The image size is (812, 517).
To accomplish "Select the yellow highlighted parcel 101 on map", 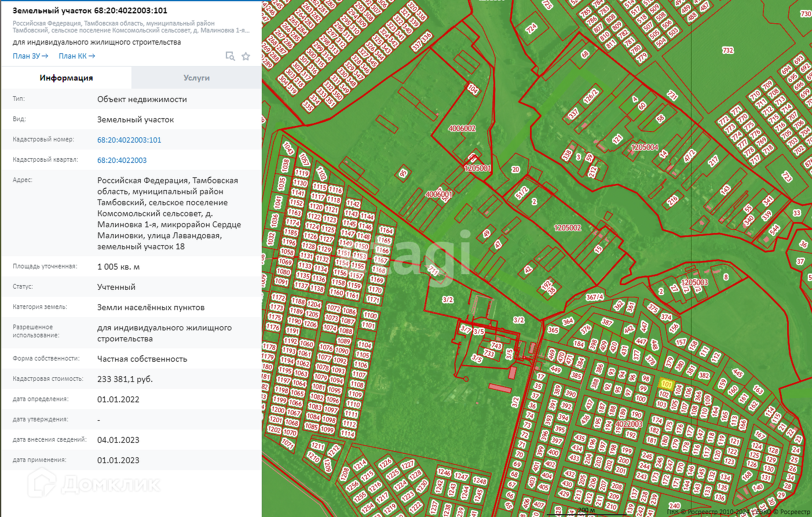I will coord(666,384).
